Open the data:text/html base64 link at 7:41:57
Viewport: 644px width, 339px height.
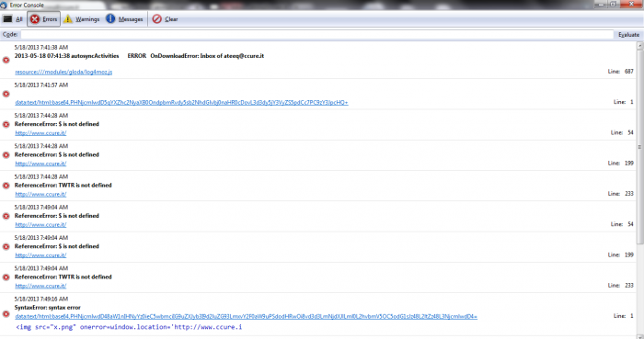pos(181,103)
